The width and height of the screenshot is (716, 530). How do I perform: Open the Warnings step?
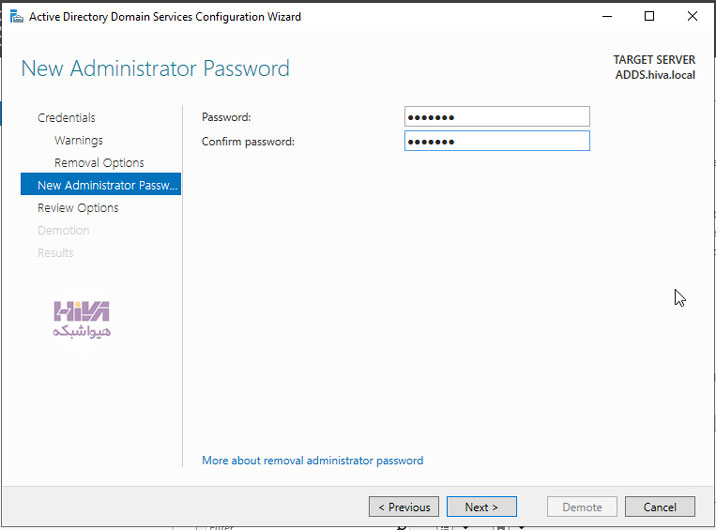pyautogui.click(x=79, y=140)
